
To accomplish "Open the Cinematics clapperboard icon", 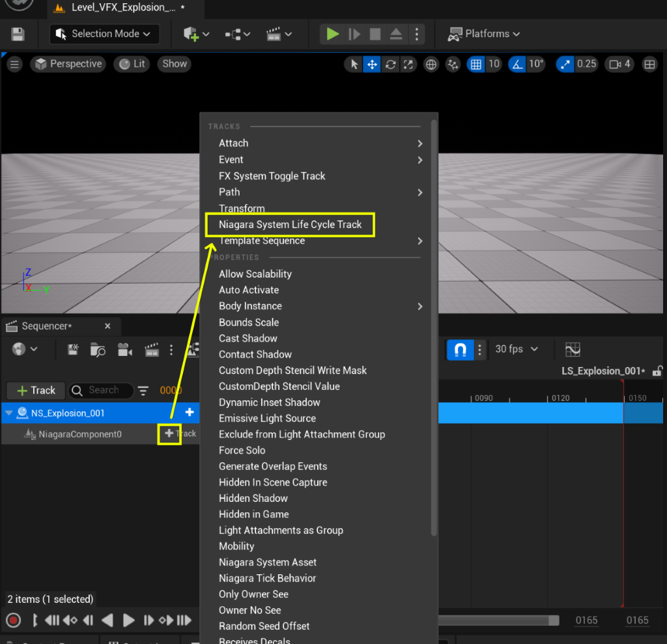I will click(x=279, y=34).
